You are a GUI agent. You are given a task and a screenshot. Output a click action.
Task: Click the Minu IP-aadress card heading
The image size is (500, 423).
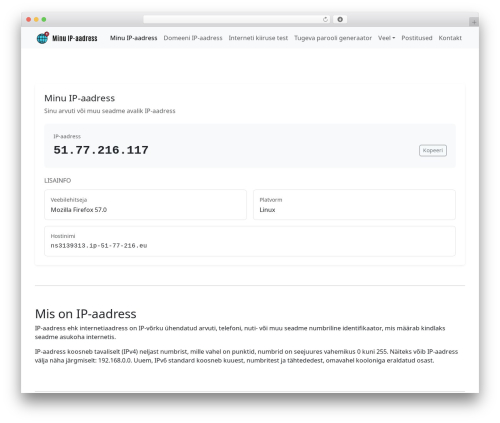pos(79,98)
